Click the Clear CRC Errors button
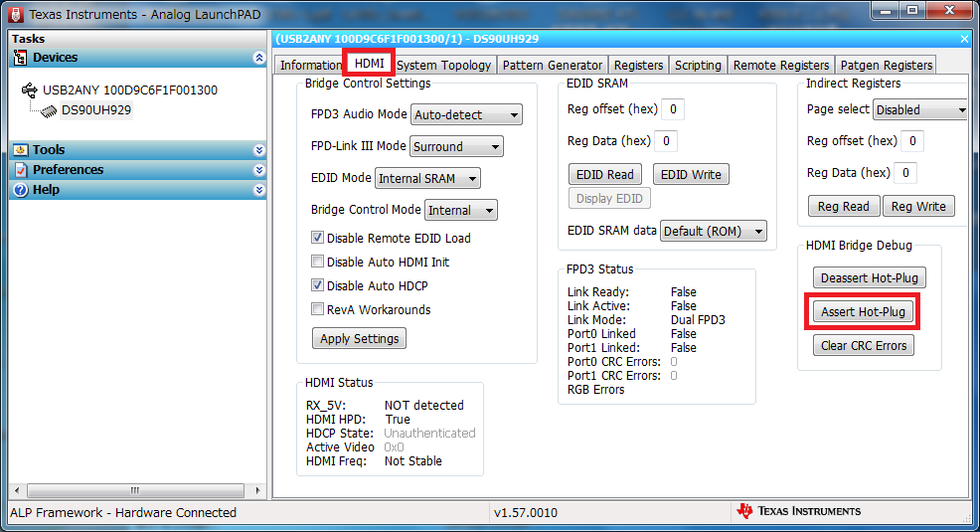 coord(864,345)
